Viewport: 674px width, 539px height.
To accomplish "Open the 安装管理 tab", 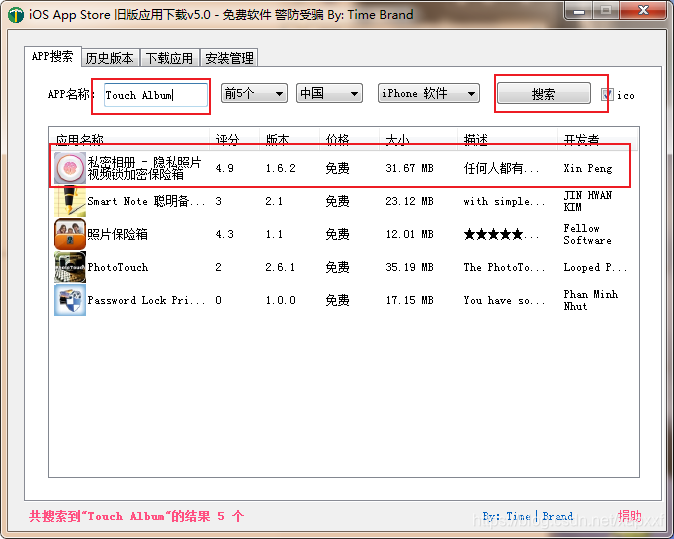I will (x=229, y=58).
